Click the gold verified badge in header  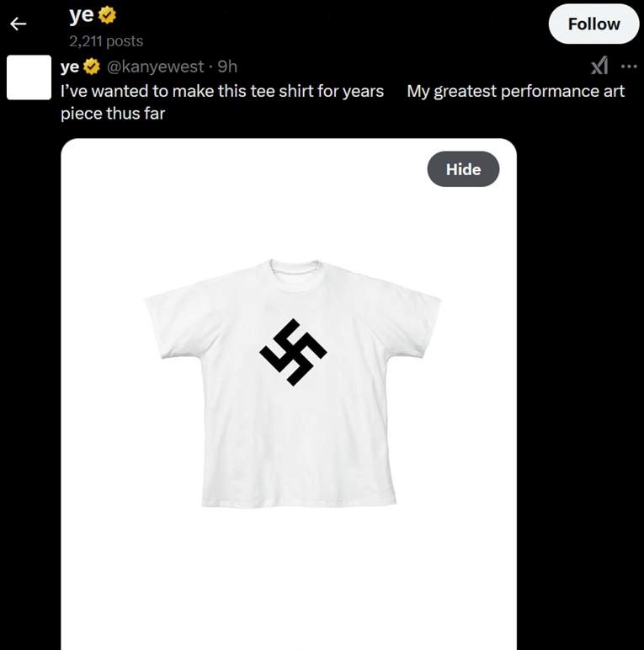[108, 16]
